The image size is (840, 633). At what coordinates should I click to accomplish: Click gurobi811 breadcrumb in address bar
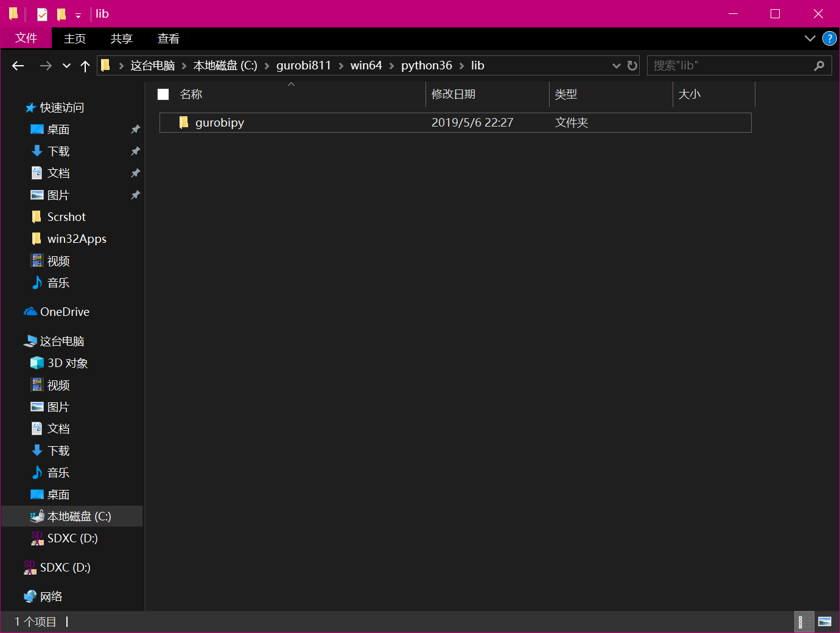click(x=304, y=65)
